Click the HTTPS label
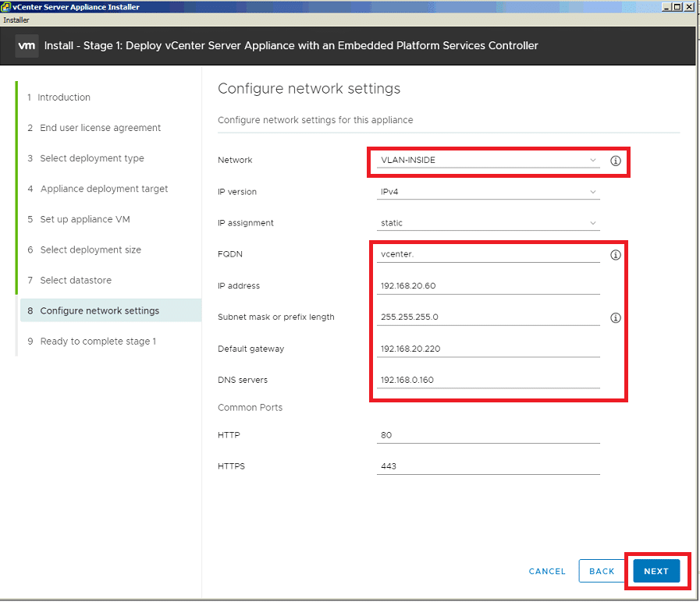700x602 pixels. [231, 466]
